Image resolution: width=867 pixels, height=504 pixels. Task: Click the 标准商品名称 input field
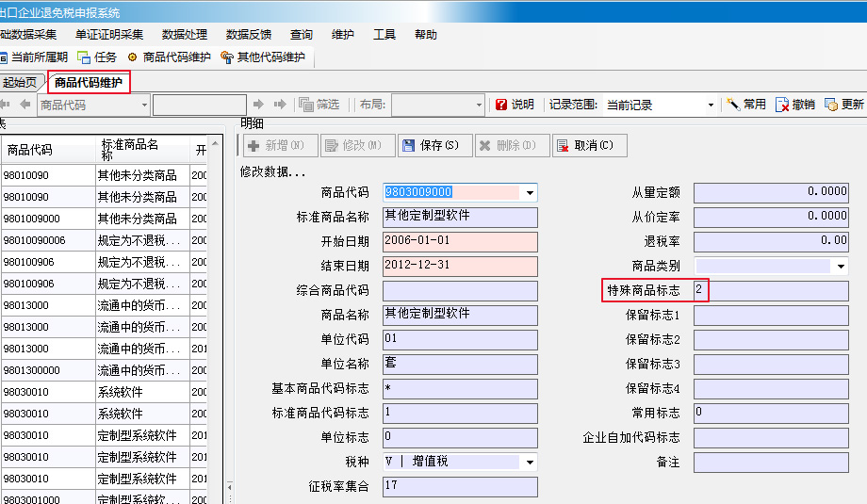(x=460, y=218)
